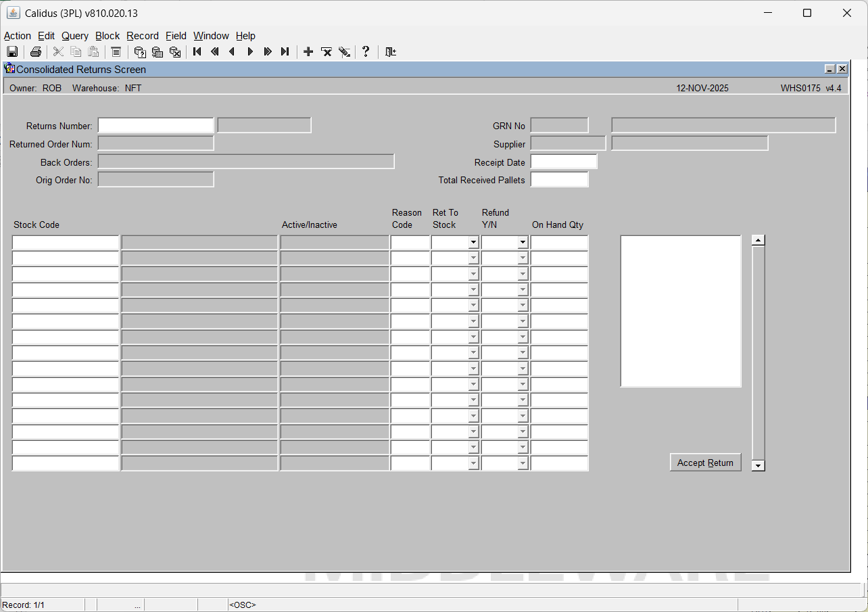Open the second row Ret To Stock dropdown
Screen dimensions: 868x612
473,258
